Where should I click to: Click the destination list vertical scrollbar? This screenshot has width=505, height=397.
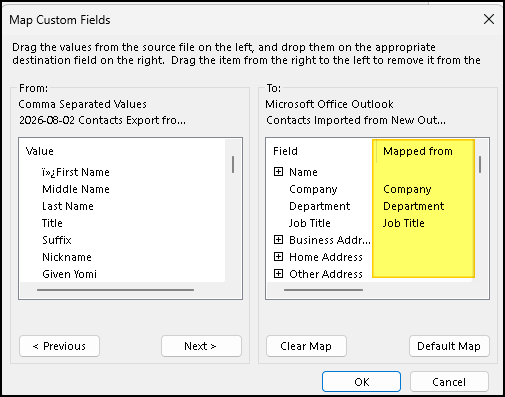[x=480, y=164]
